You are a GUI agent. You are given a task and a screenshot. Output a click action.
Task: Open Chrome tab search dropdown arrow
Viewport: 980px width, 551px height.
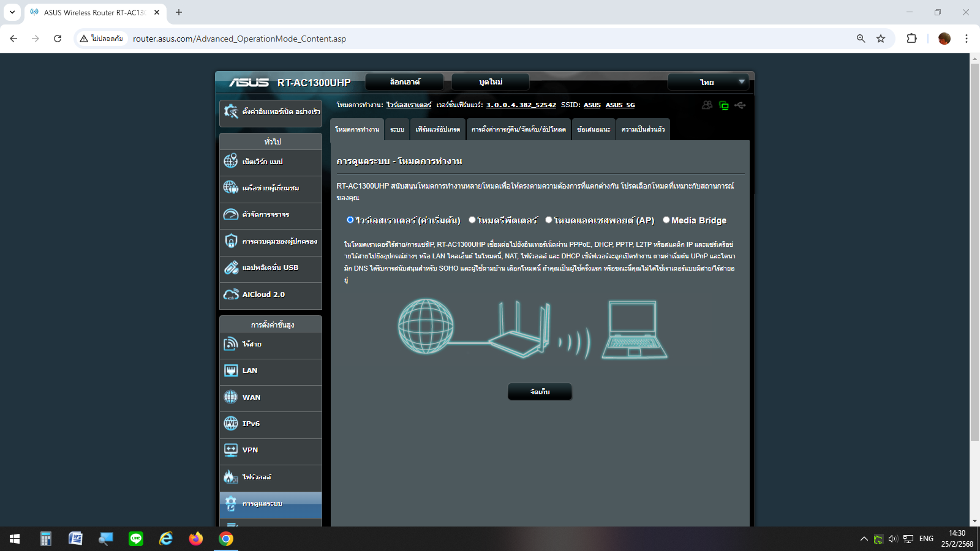pyautogui.click(x=12, y=12)
